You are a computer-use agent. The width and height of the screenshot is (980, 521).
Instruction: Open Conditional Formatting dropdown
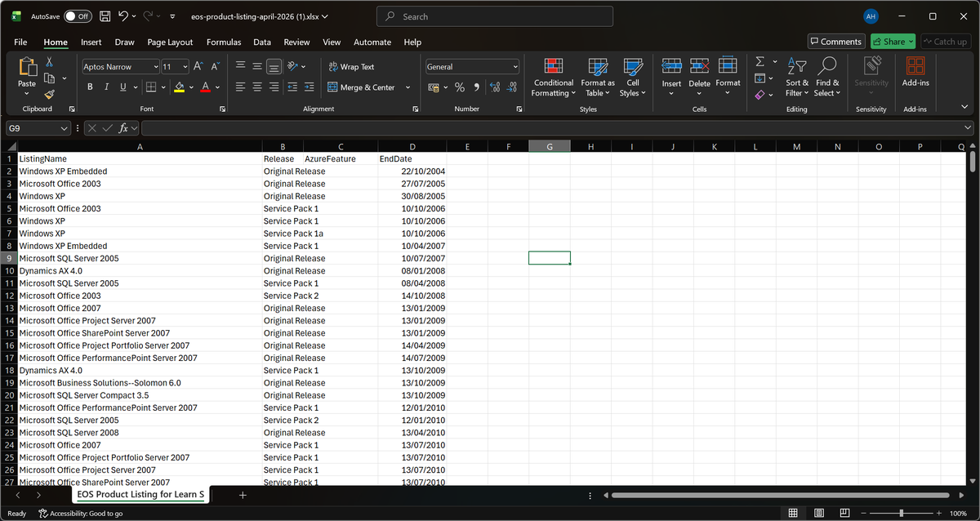point(554,77)
